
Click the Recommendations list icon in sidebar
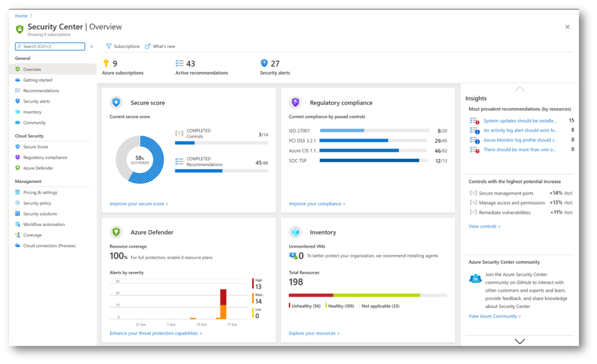click(x=17, y=90)
